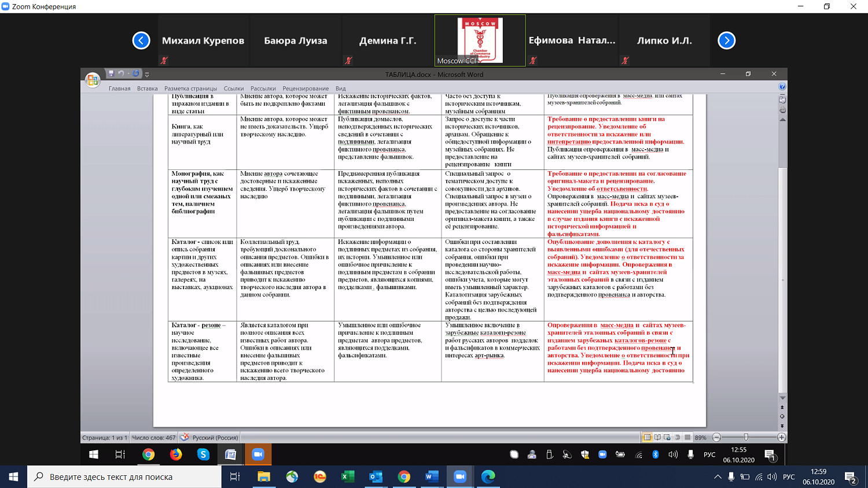Click the local volume tray icon
Image resolution: width=868 pixels, height=488 pixels.
772,477
